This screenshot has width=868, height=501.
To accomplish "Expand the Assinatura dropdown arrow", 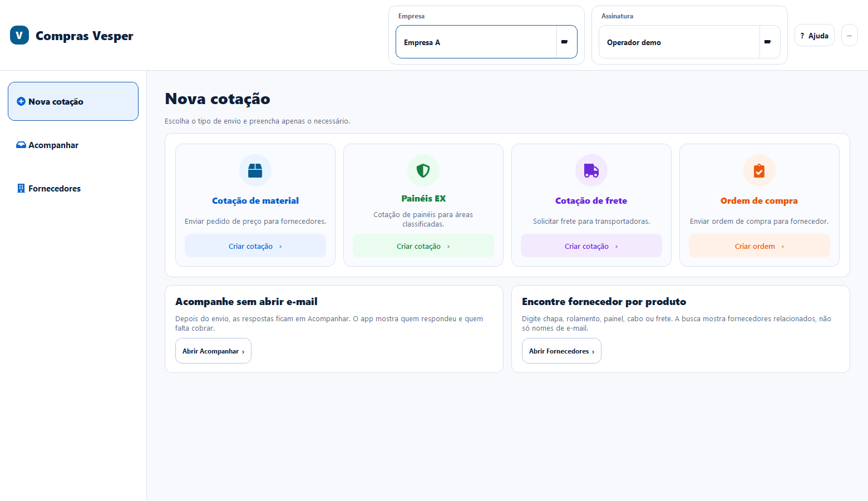I will click(x=768, y=42).
